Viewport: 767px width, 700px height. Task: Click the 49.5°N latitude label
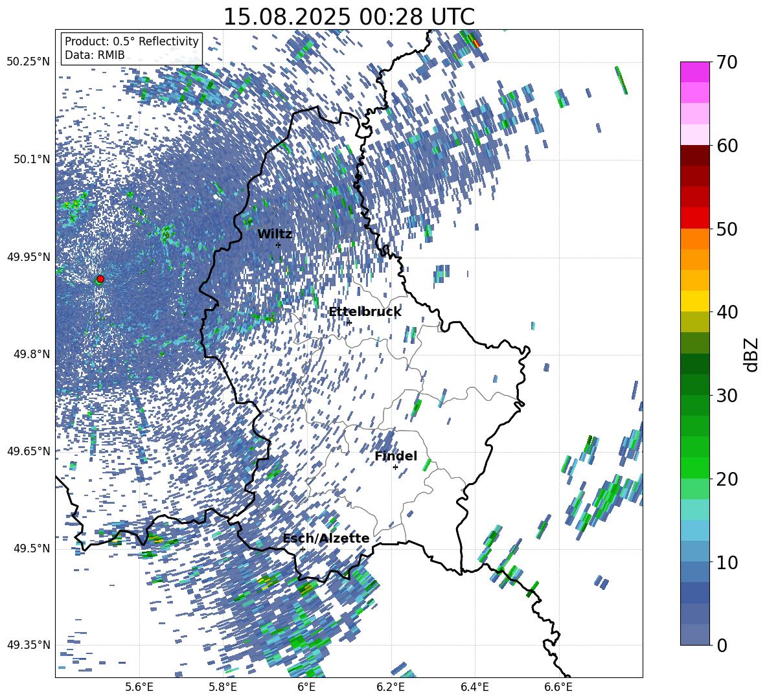click(31, 548)
